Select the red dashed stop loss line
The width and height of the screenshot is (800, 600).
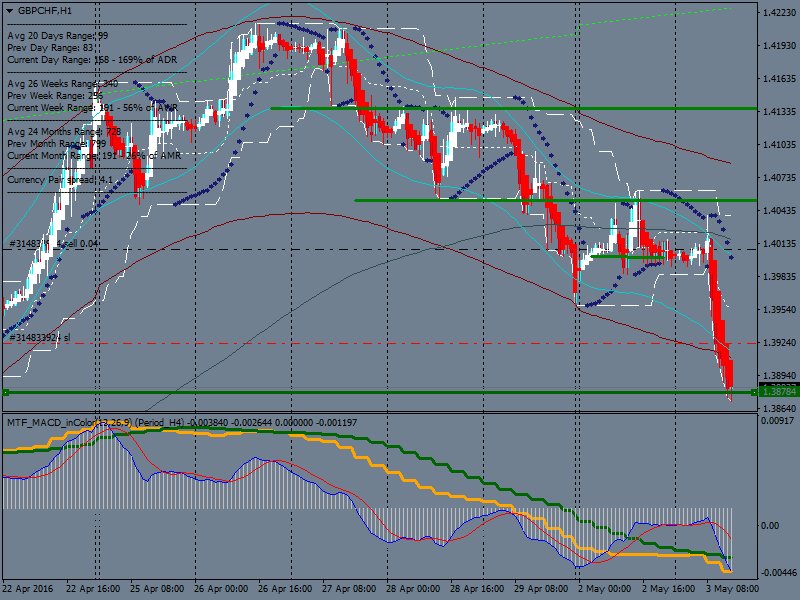click(380, 343)
